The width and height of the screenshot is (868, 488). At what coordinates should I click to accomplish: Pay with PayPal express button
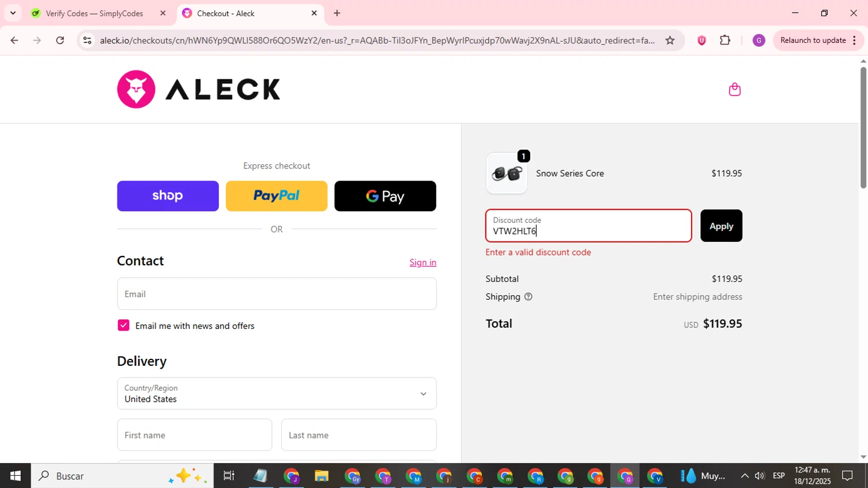277,196
